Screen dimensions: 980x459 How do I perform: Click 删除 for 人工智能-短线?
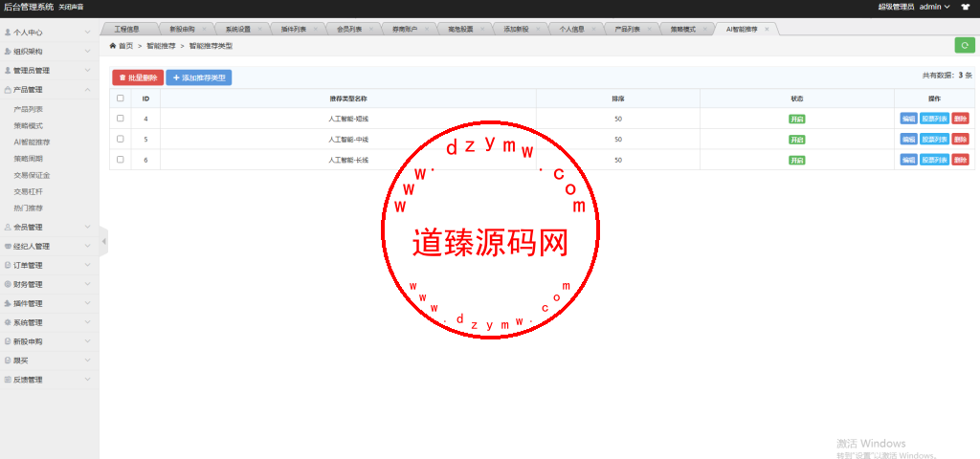pos(960,119)
